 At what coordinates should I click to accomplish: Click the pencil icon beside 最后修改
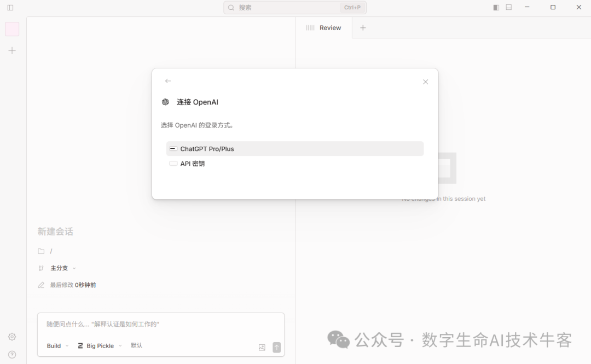[41, 285]
